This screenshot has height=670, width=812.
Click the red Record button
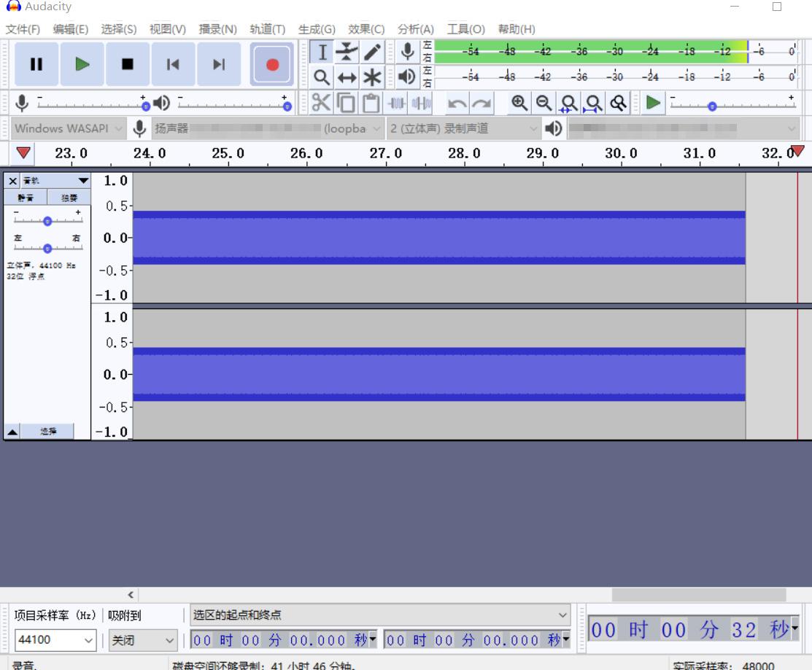point(272,64)
